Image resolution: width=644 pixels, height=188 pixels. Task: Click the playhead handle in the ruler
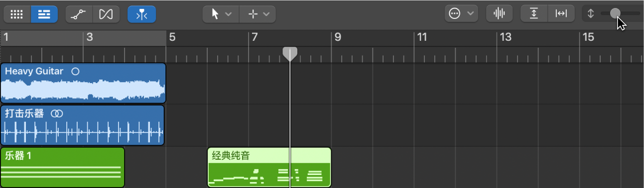(x=290, y=54)
